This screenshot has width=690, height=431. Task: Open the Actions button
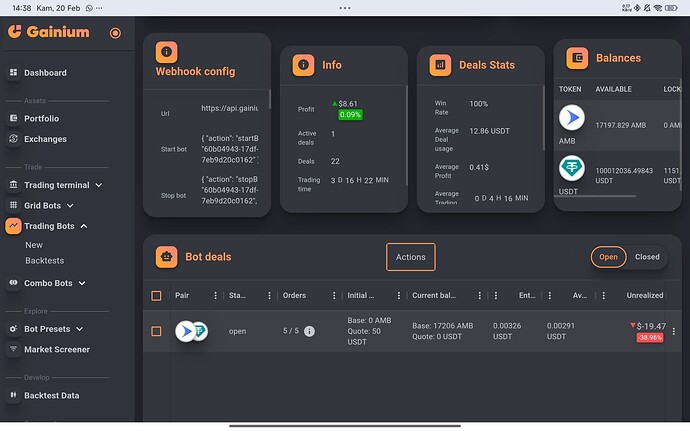point(411,257)
